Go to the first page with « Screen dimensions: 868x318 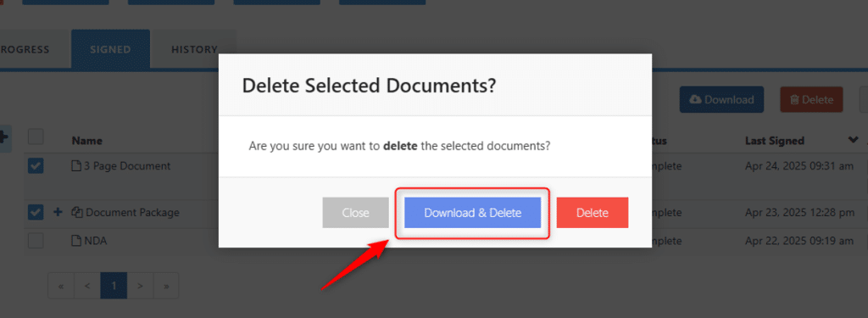click(61, 286)
